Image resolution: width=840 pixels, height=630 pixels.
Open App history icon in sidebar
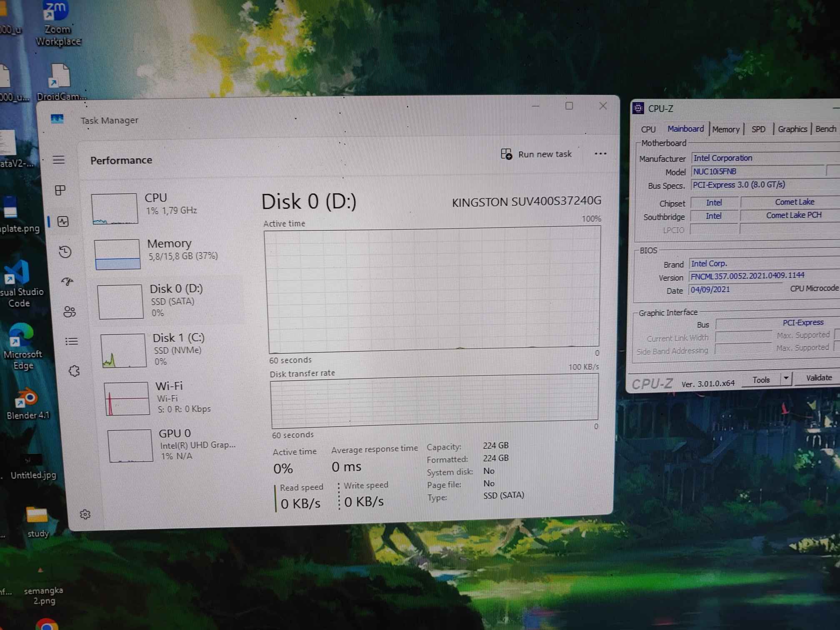click(x=65, y=252)
